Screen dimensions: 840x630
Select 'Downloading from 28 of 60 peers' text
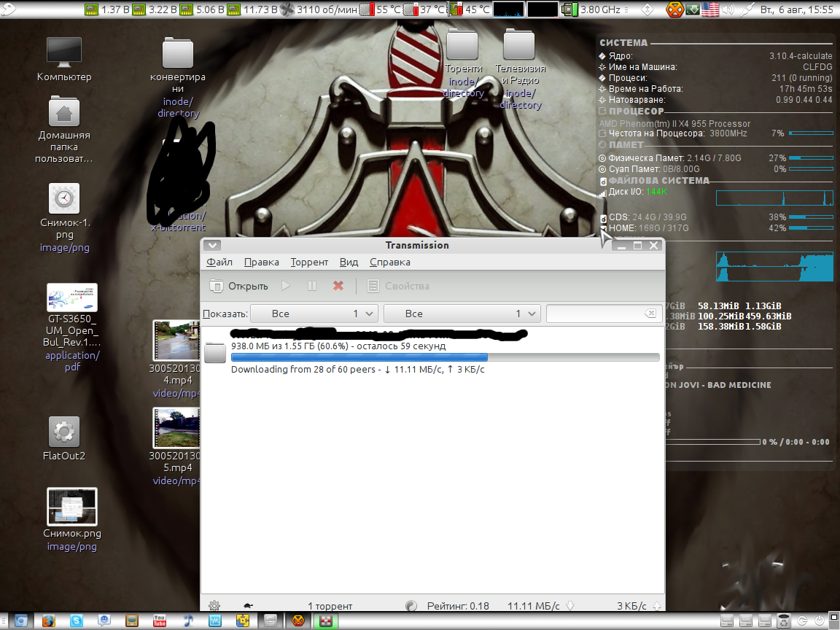point(303,369)
